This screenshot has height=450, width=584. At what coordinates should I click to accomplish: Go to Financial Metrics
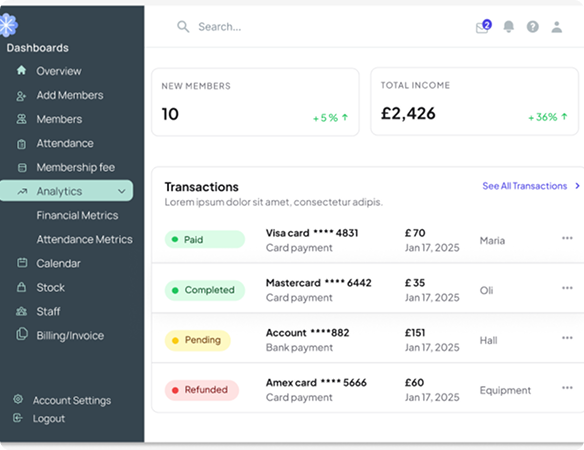click(77, 215)
